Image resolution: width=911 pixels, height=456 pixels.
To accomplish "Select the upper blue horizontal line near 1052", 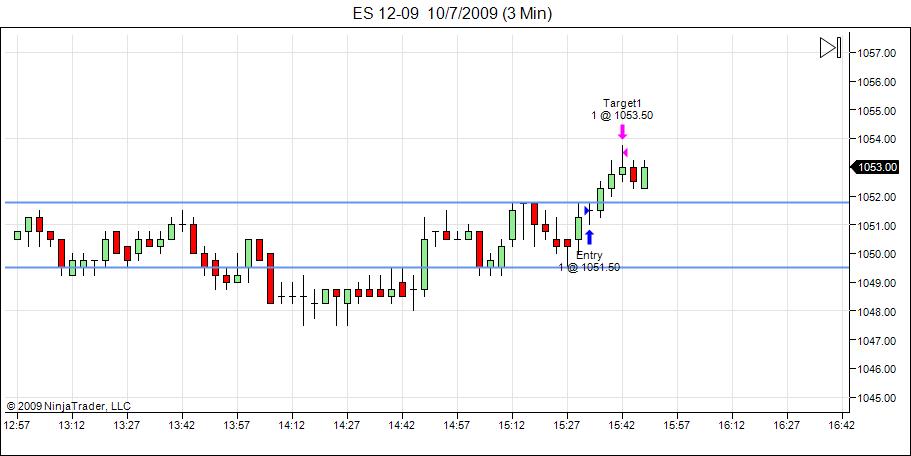I will 426,203.
